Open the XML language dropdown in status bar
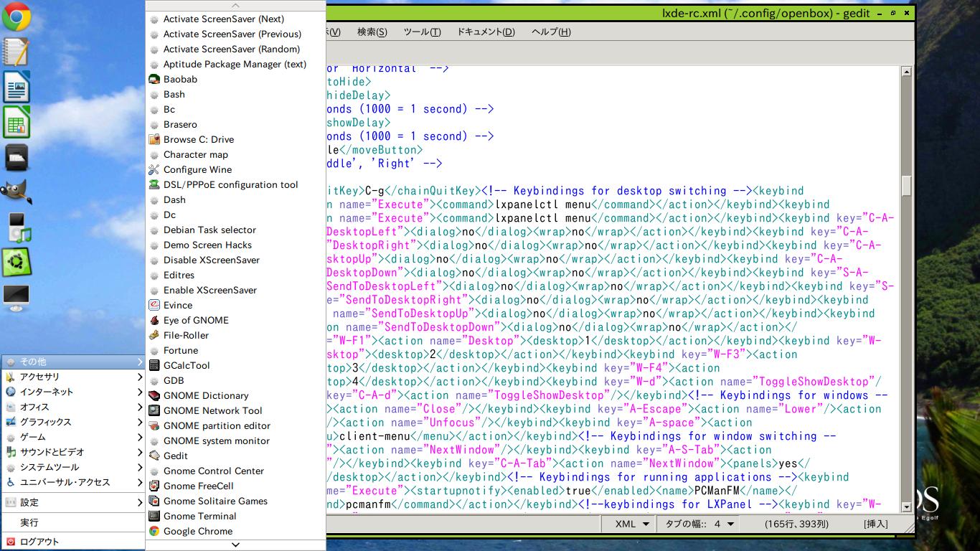This screenshot has height=551, width=980. [x=632, y=524]
